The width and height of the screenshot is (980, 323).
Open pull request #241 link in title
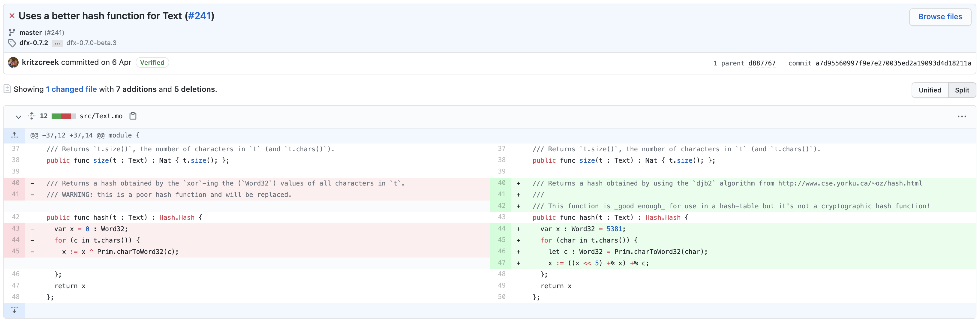click(x=199, y=16)
